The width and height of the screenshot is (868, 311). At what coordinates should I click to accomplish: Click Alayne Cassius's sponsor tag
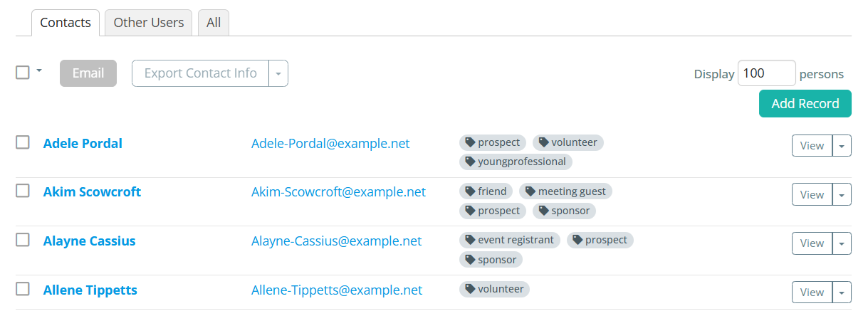click(x=491, y=260)
